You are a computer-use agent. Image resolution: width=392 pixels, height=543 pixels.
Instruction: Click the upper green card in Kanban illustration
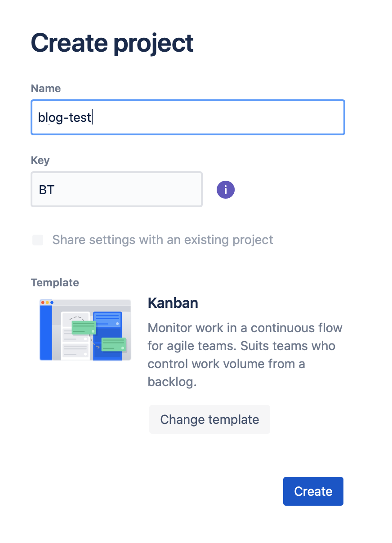click(84, 328)
